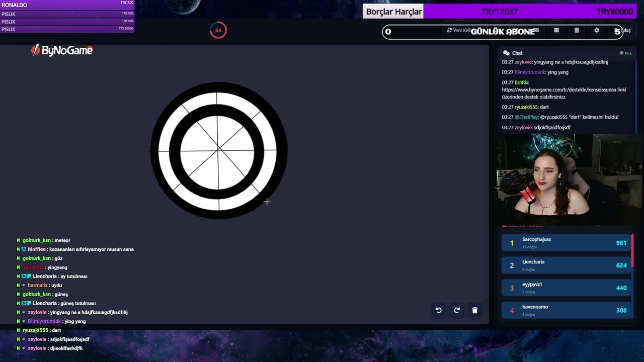The width and height of the screenshot is (644, 362).
Task: Select havenoamo leaderboard row
Action: 567,310
